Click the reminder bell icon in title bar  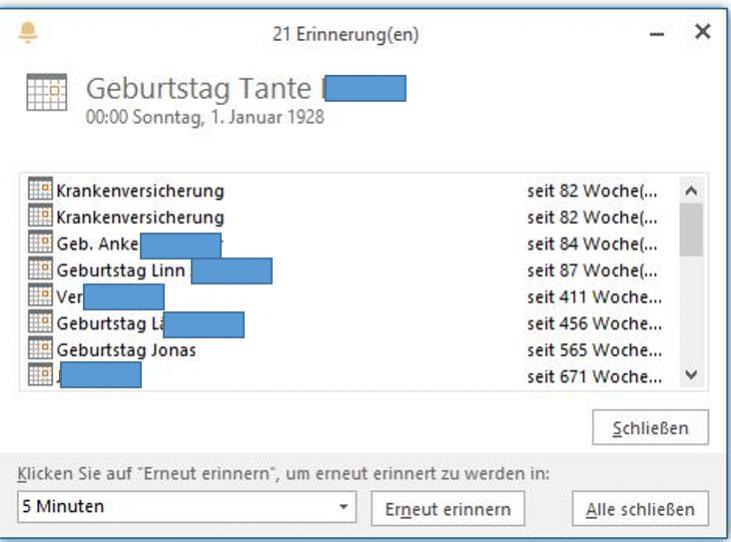click(x=28, y=32)
